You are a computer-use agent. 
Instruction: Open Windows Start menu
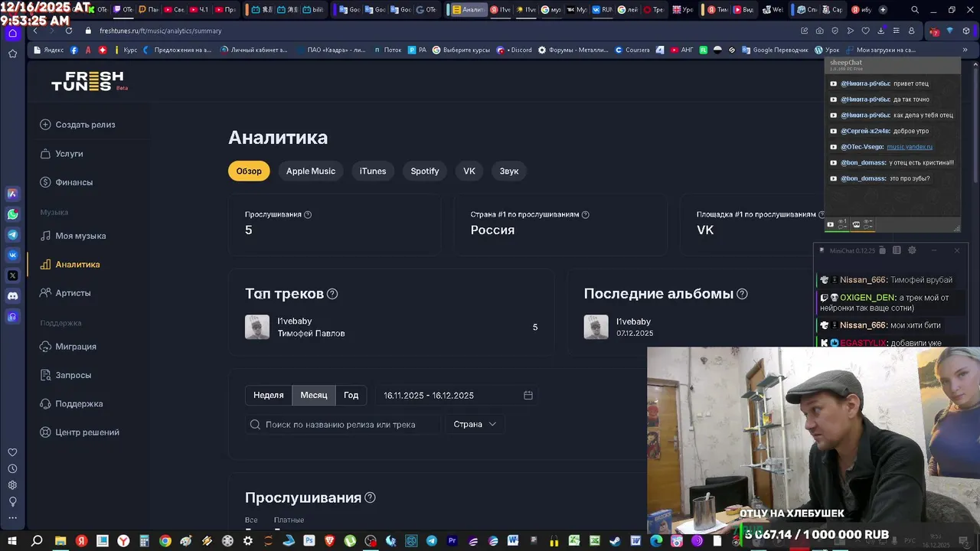(x=12, y=541)
